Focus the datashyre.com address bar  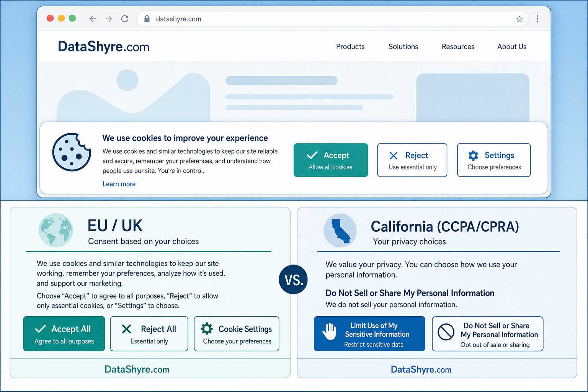coord(332,19)
